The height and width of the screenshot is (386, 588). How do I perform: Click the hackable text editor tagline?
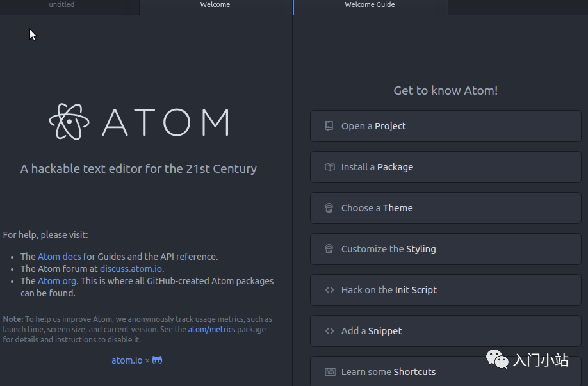(138, 168)
